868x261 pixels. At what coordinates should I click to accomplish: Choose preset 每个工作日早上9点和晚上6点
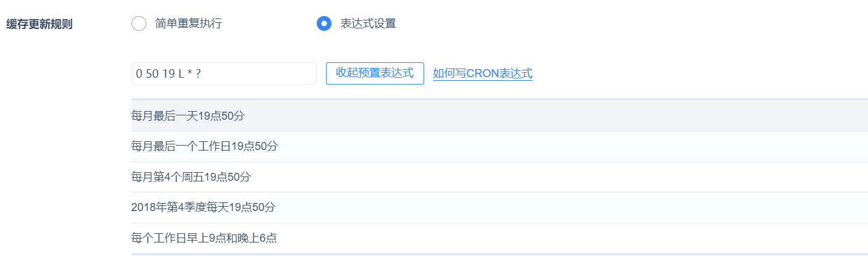[204, 238]
